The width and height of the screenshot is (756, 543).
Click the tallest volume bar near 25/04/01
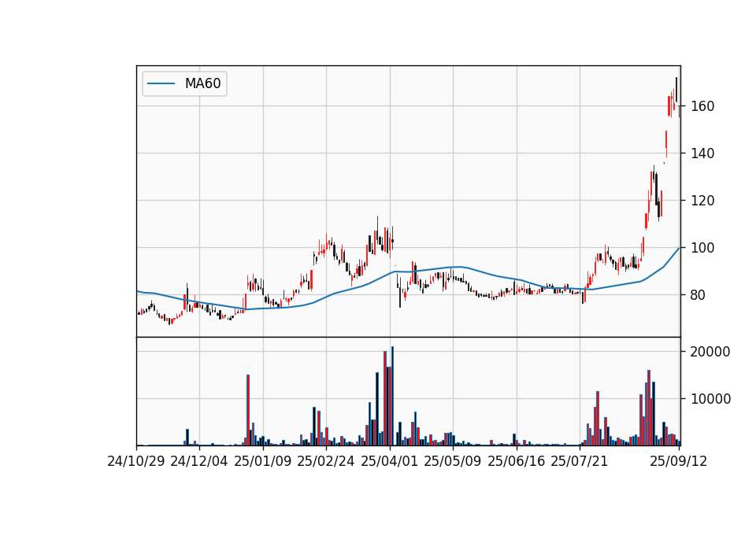[x=392, y=396]
